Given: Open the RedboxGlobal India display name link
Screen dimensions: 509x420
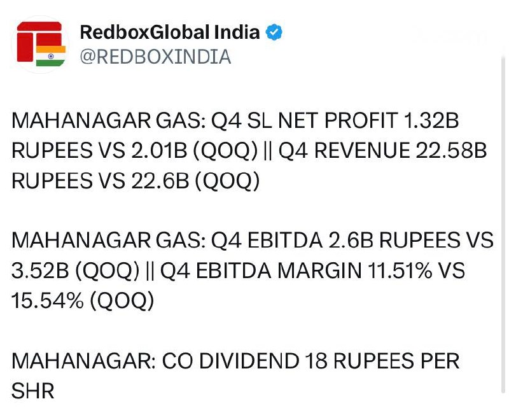Looking at the screenshot, I should coord(170,32).
